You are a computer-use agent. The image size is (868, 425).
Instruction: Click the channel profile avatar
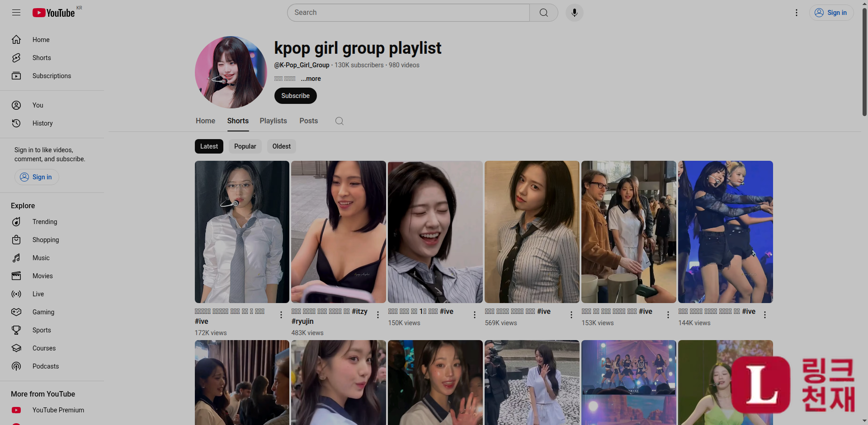(x=231, y=72)
